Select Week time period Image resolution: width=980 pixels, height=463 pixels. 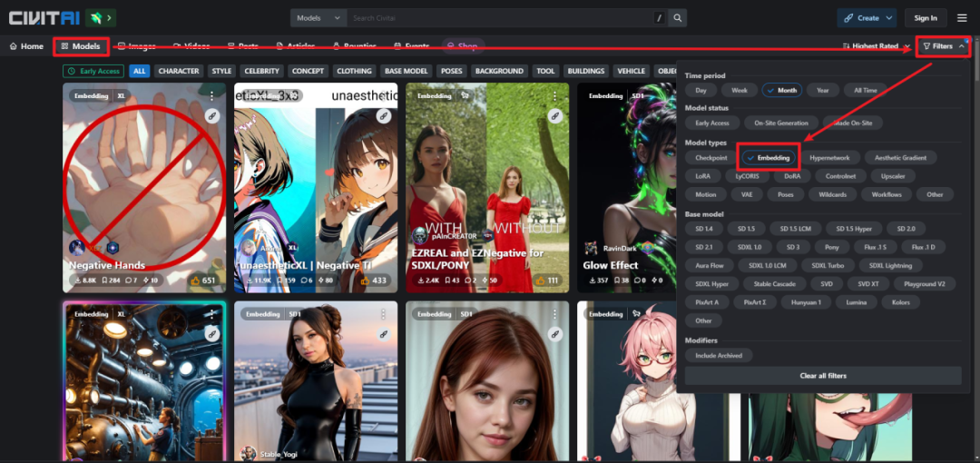point(740,90)
